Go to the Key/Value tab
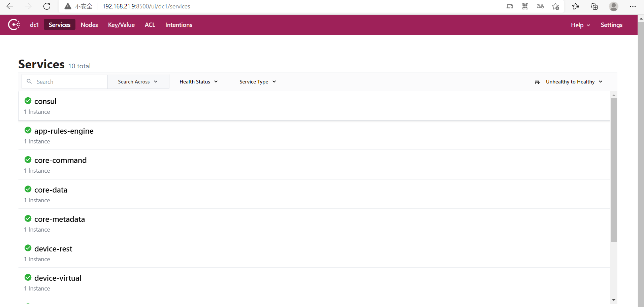This screenshot has height=307, width=644. pyautogui.click(x=121, y=25)
